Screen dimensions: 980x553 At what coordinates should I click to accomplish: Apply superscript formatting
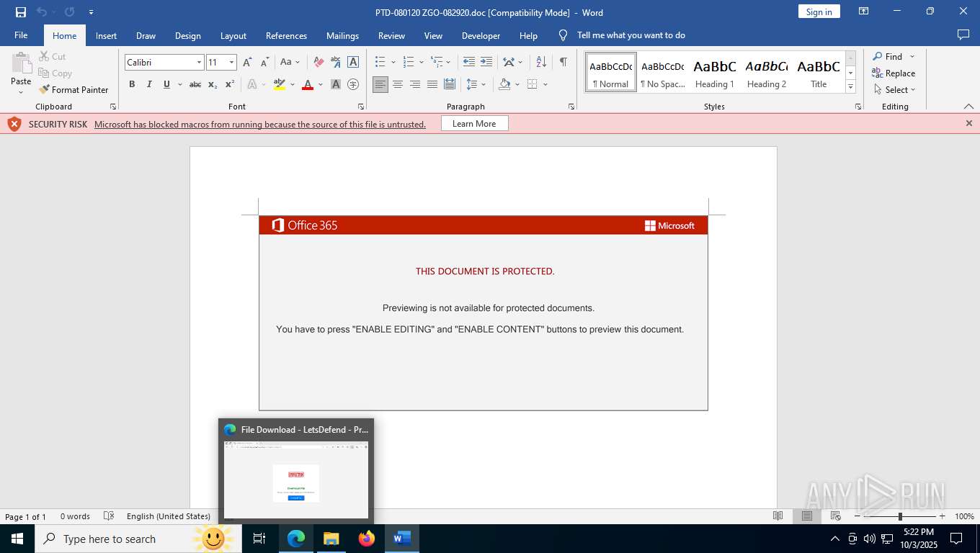[x=230, y=84]
